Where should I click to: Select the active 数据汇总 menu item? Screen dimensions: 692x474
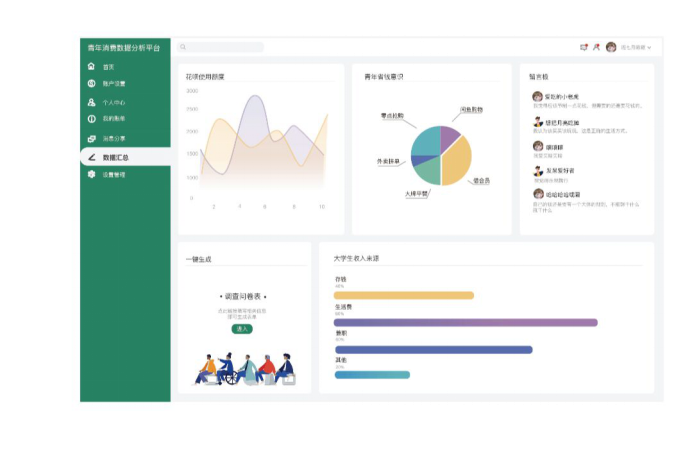click(125, 157)
